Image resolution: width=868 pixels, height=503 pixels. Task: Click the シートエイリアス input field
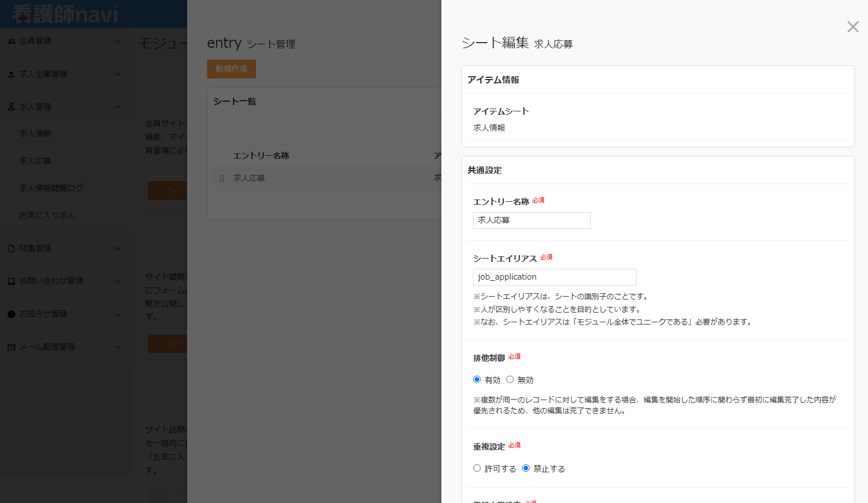coord(555,277)
